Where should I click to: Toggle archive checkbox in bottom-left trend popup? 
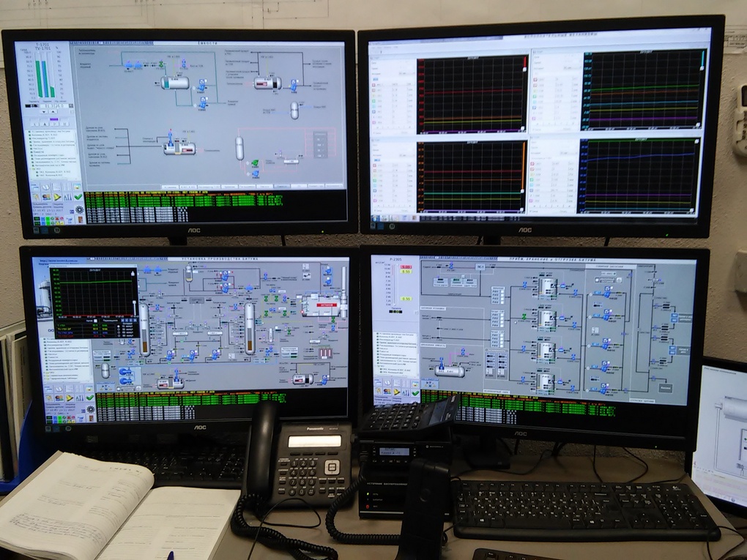[94, 321]
